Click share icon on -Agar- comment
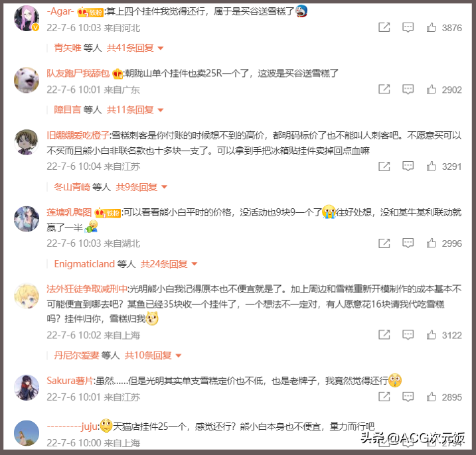The image size is (476, 455). [x=384, y=27]
